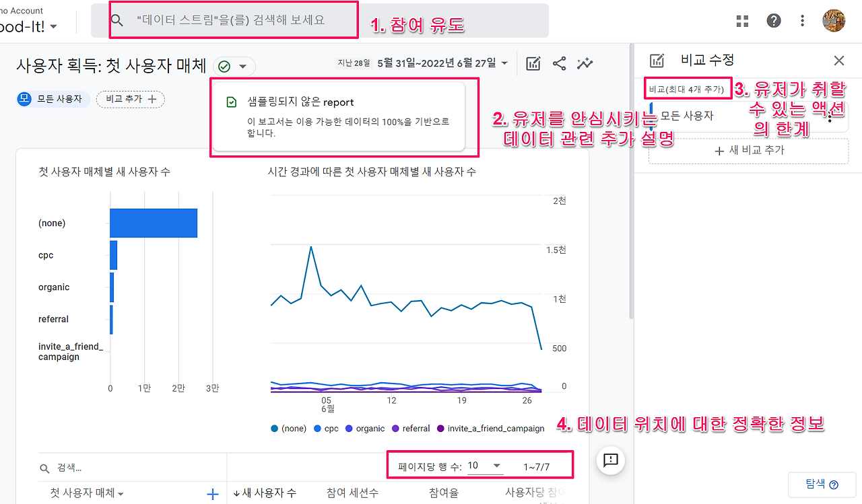Click the 참여 세션수 column header
862x504 pixels.
pos(352,493)
